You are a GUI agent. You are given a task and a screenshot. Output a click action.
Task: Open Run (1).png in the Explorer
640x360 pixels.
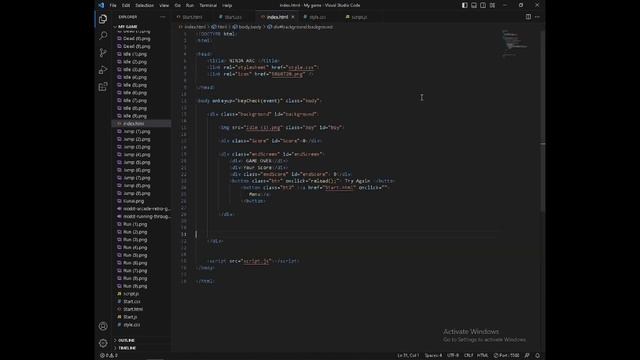(141, 224)
